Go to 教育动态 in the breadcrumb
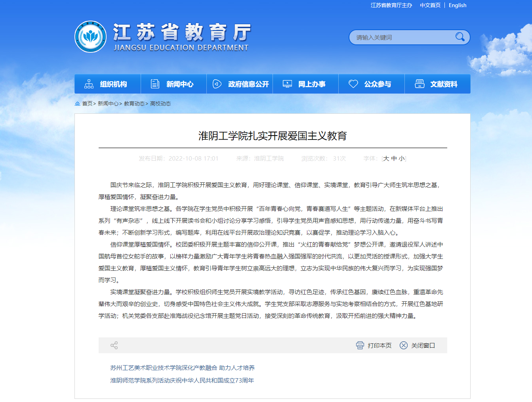 (x=134, y=103)
